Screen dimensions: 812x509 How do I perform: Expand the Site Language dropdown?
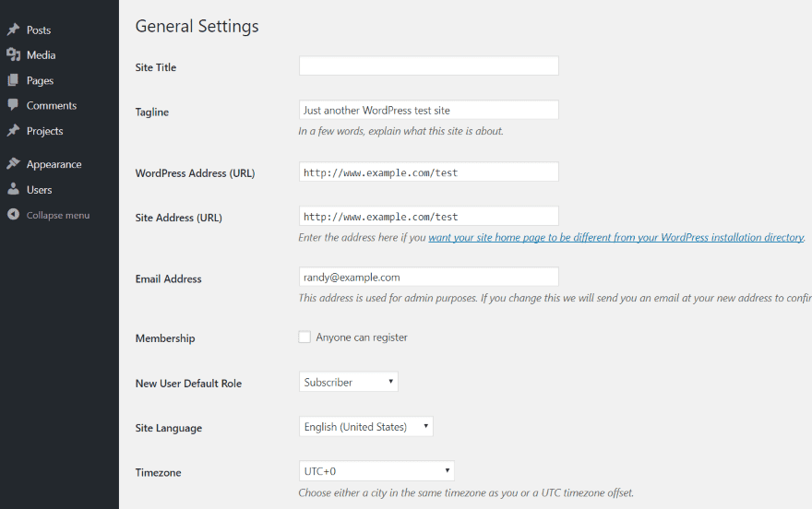[x=366, y=427]
